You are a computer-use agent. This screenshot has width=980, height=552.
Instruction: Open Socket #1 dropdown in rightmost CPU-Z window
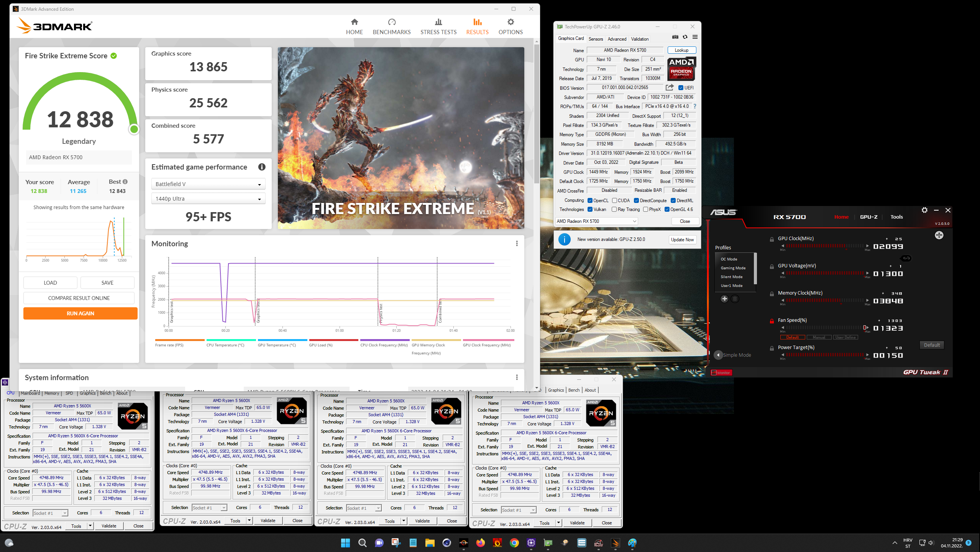(519, 510)
